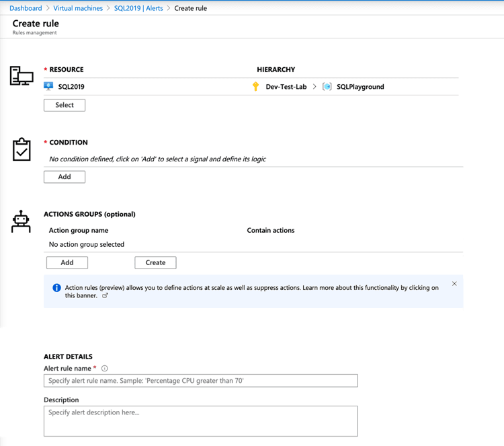The height and width of the screenshot is (446, 504).
Task: Click the Alert rule name info tooltip icon
Action: 104,369
